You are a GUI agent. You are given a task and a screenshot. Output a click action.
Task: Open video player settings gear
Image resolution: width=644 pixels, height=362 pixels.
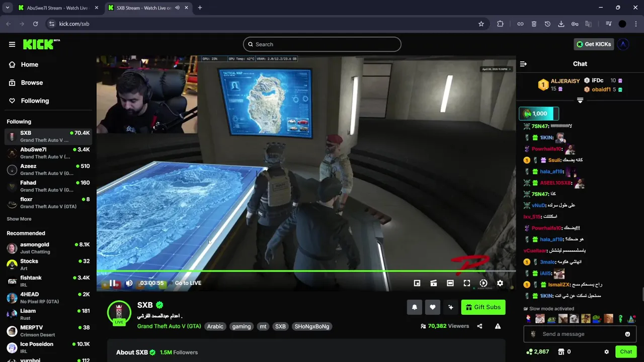500,283
